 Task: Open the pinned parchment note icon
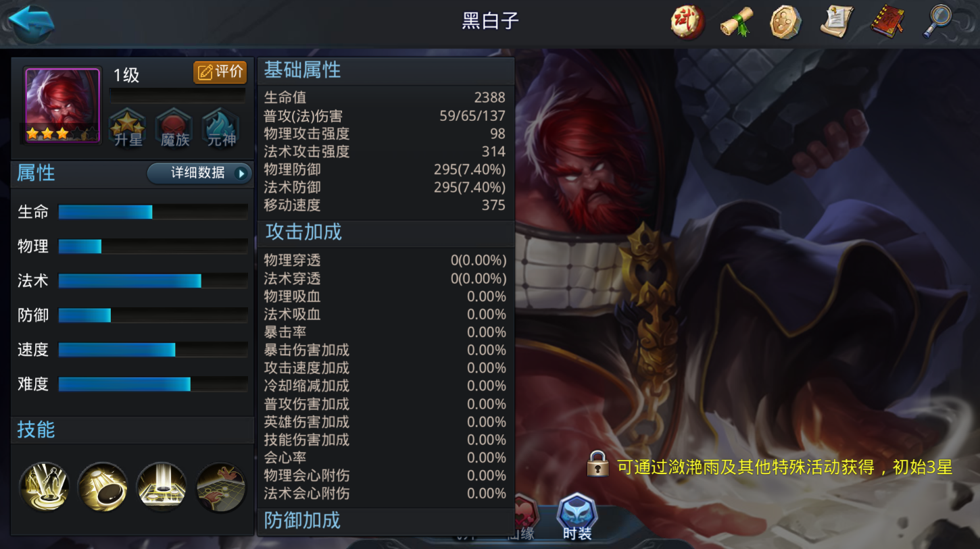pyautogui.click(x=836, y=22)
